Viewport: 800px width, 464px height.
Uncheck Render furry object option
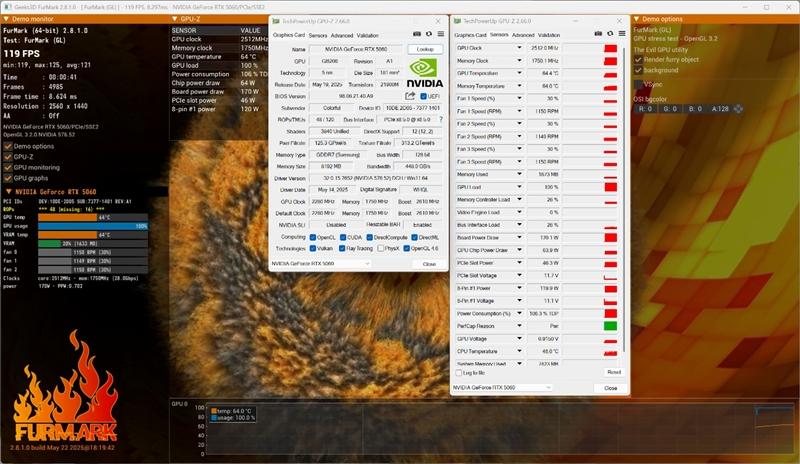click(638, 60)
